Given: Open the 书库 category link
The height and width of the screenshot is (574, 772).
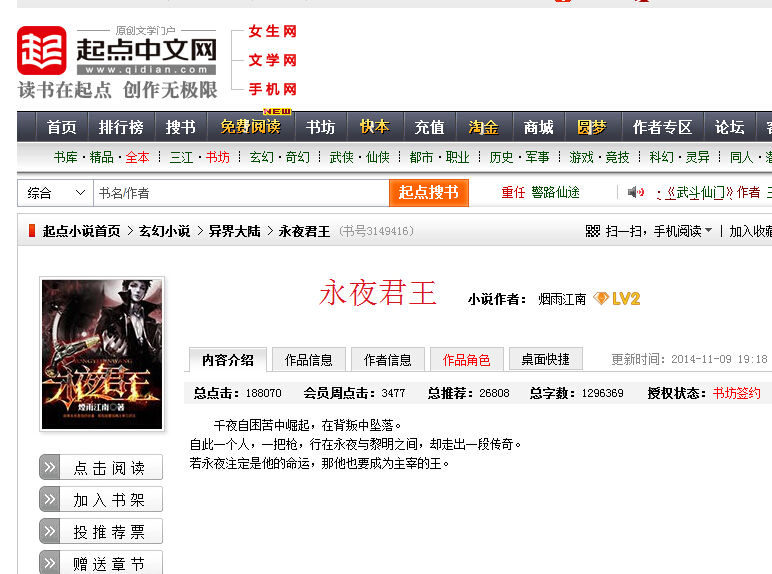Looking at the screenshot, I should 65,157.
